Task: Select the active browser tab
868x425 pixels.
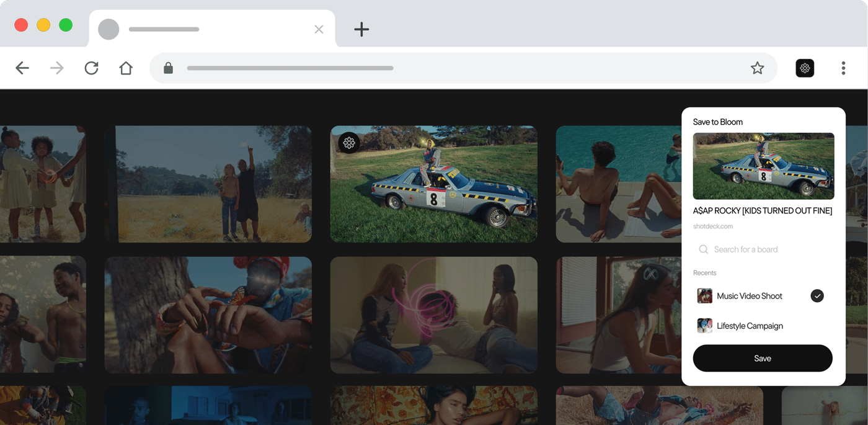Action: point(212,29)
